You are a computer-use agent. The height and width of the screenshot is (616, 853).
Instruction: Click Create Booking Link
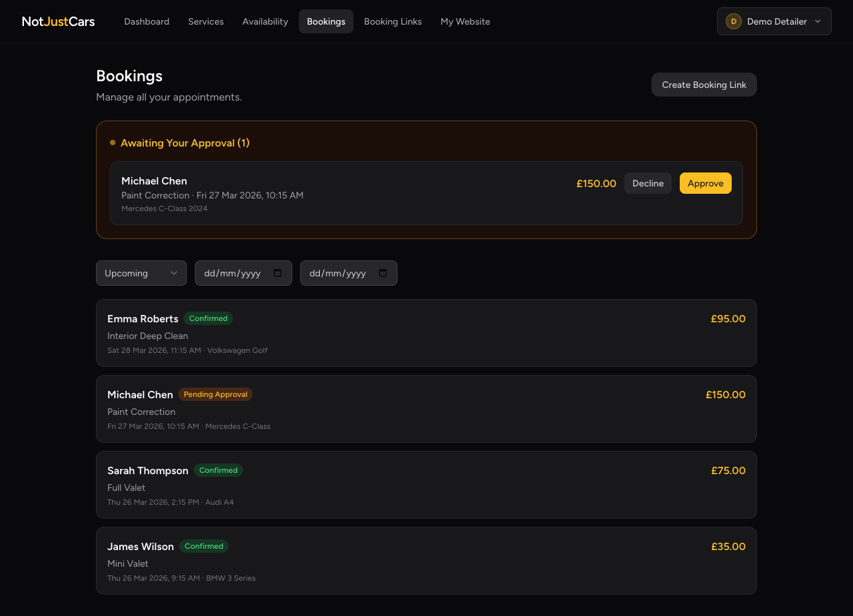coord(704,85)
